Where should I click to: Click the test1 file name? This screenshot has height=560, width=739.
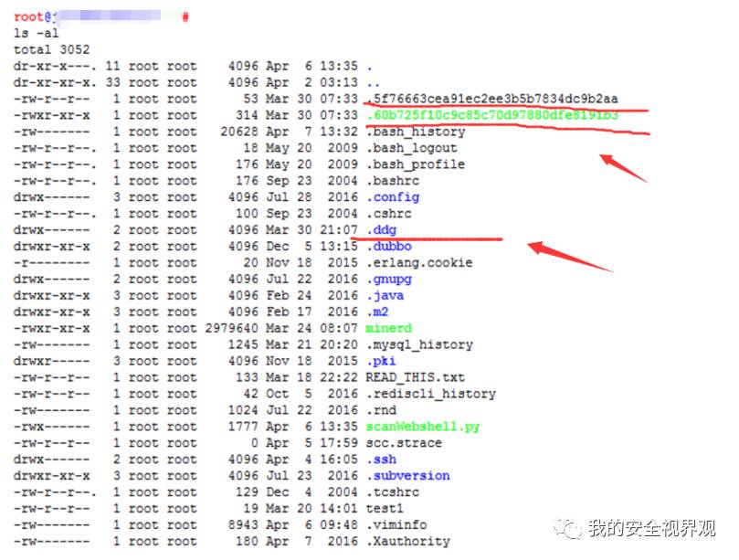click(x=385, y=509)
